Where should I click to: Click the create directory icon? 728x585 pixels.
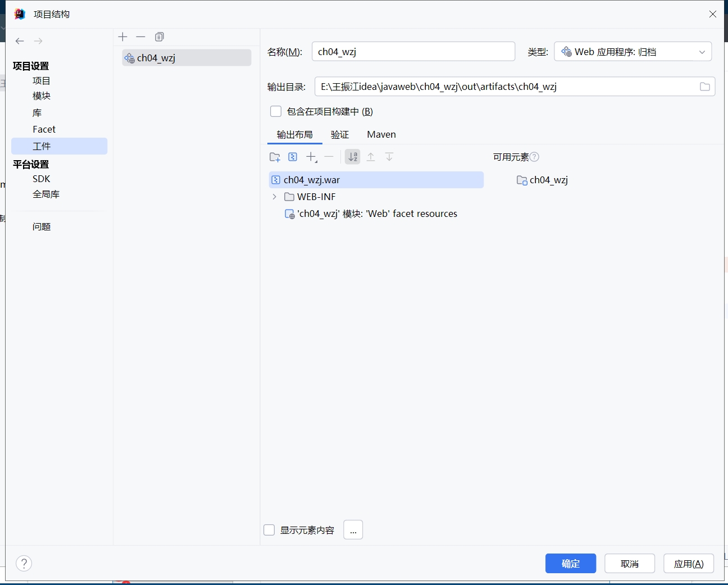point(275,157)
